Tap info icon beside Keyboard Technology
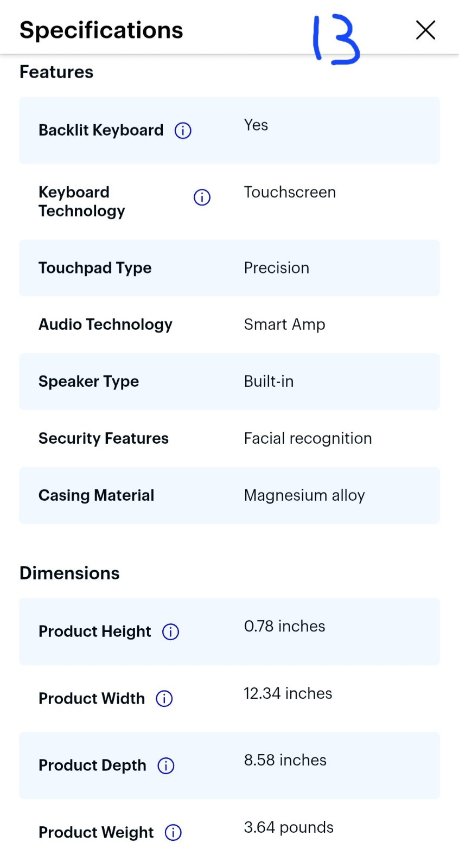The height and width of the screenshot is (868, 459). click(202, 197)
